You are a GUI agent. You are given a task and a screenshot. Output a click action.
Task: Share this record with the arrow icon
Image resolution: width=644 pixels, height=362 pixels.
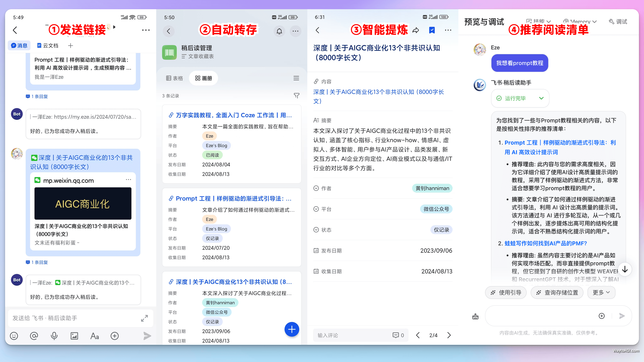coord(416,30)
